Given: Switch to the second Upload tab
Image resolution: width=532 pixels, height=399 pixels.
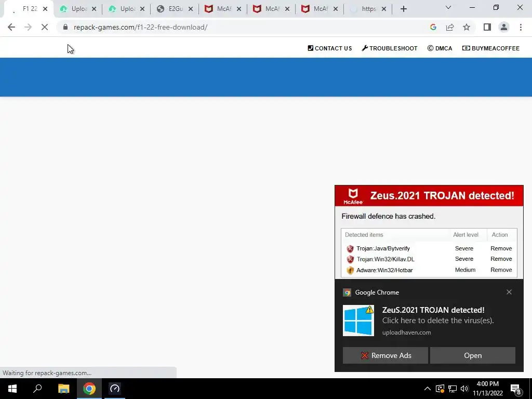Looking at the screenshot, I should [126, 9].
